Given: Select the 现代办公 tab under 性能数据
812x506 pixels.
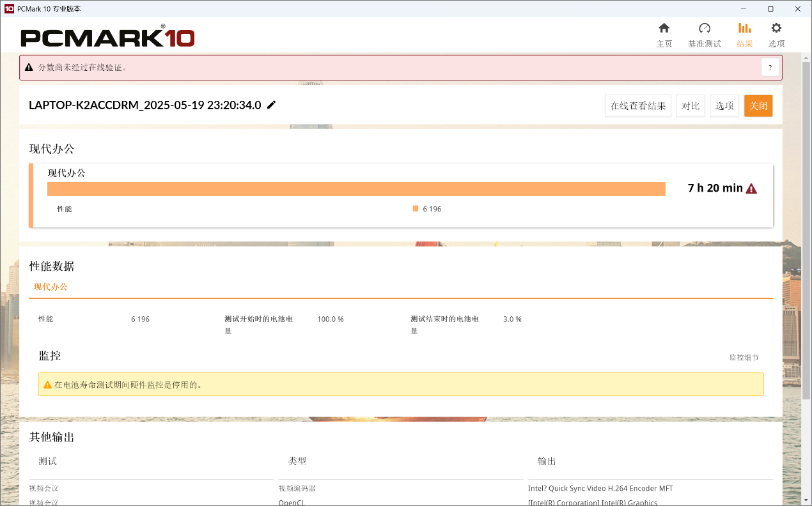Looking at the screenshot, I should 51,287.
